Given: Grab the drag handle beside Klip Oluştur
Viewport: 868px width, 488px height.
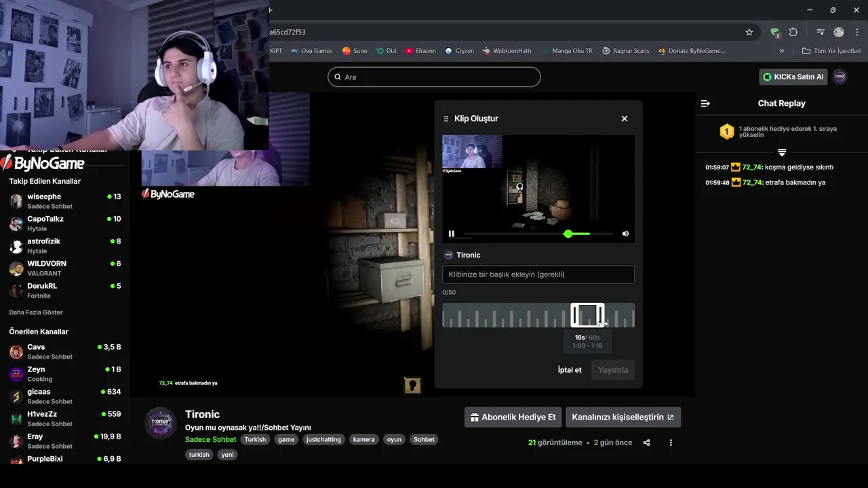Looking at the screenshot, I should 446,119.
